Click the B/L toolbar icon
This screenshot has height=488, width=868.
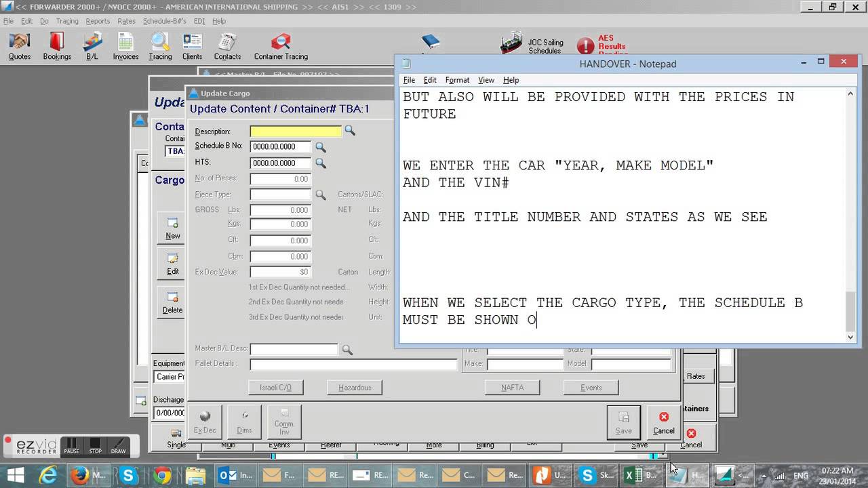click(92, 47)
